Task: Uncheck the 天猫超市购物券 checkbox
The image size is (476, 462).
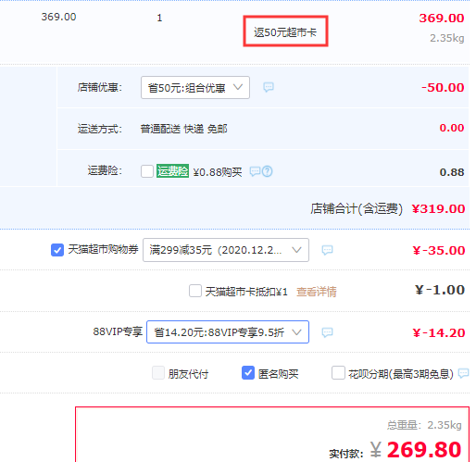Action: pyautogui.click(x=57, y=250)
